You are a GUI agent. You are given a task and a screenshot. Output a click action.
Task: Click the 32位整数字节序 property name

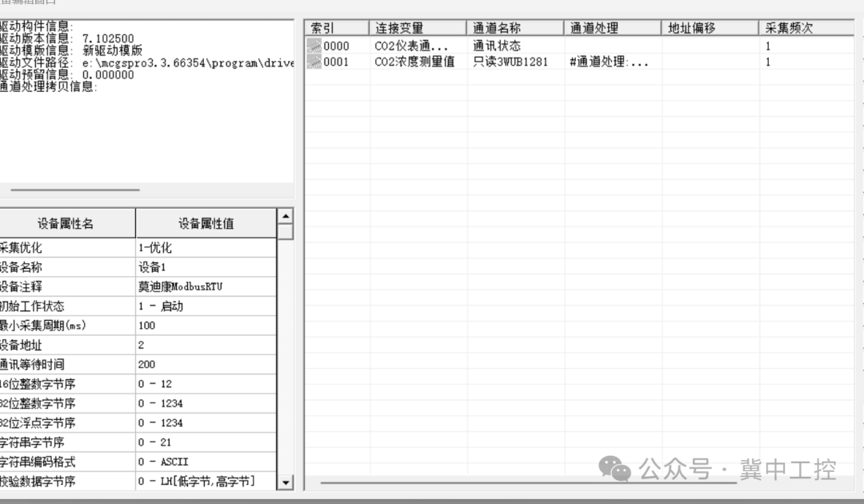click(67, 403)
